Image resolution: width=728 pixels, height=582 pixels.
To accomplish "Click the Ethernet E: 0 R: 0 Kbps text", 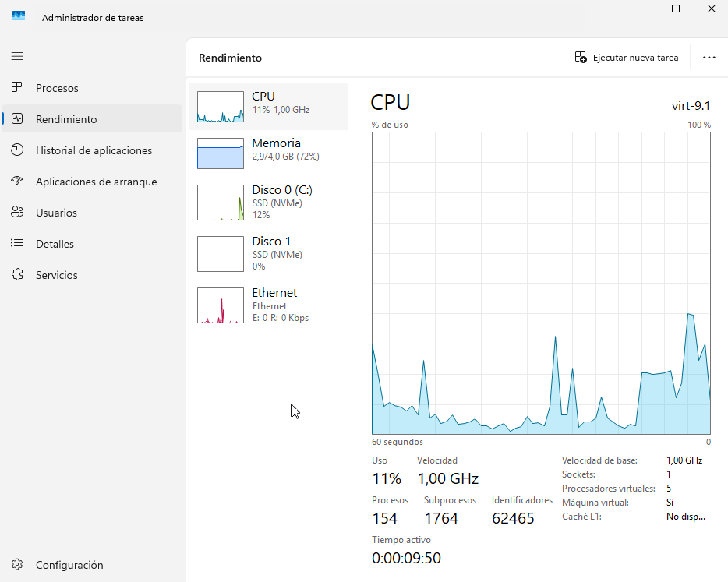I will point(281,318).
